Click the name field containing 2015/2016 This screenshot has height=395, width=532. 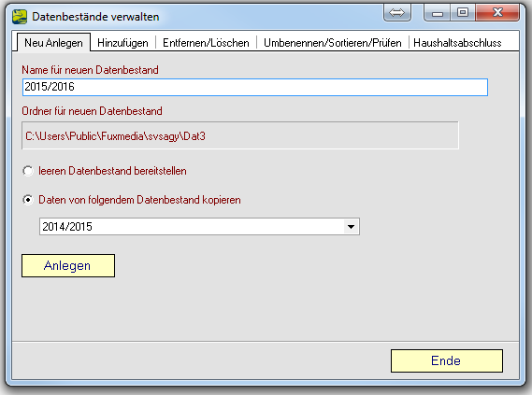255,87
